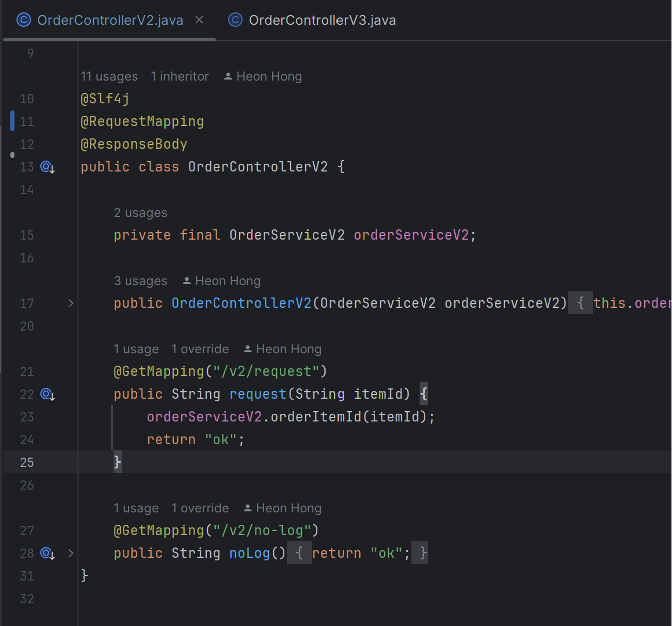
Task: Expand the collapsed closing brace on line 28
Action: (420, 553)
